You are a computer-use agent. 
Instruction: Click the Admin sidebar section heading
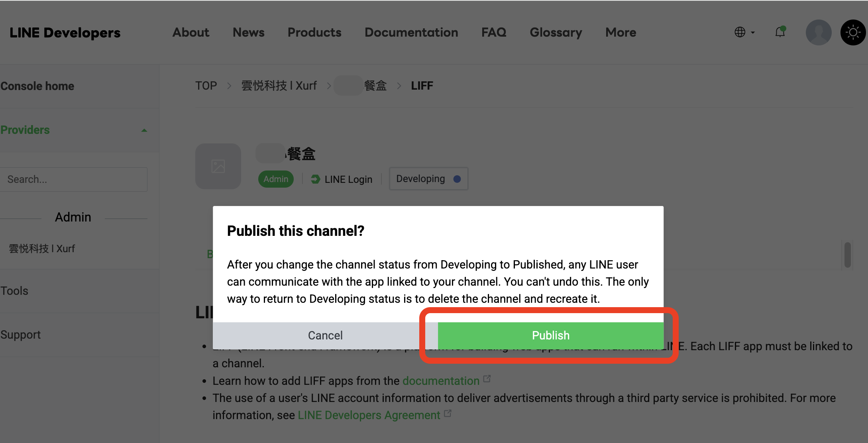pos(73,217)
